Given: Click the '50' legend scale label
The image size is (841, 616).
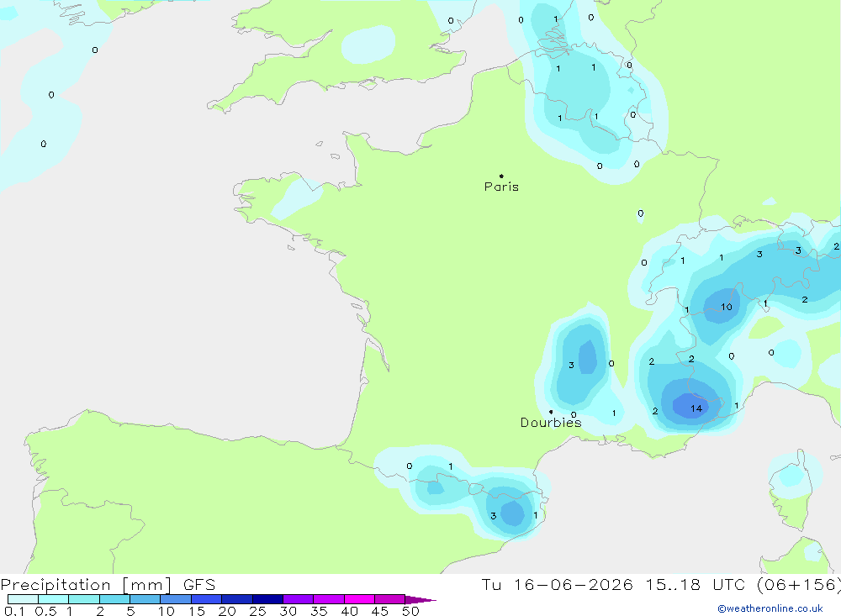Looking at the screenshot, I should (410, 611).
